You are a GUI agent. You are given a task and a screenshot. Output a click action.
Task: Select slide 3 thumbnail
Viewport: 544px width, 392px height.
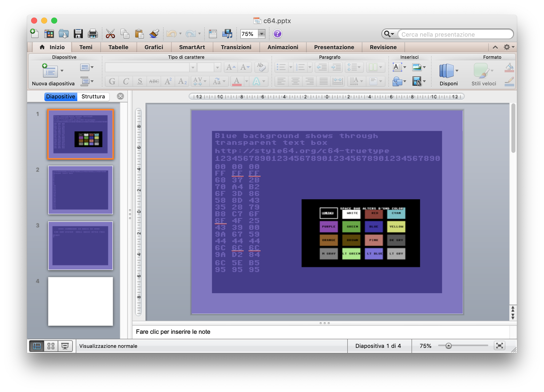pos(81,245)
